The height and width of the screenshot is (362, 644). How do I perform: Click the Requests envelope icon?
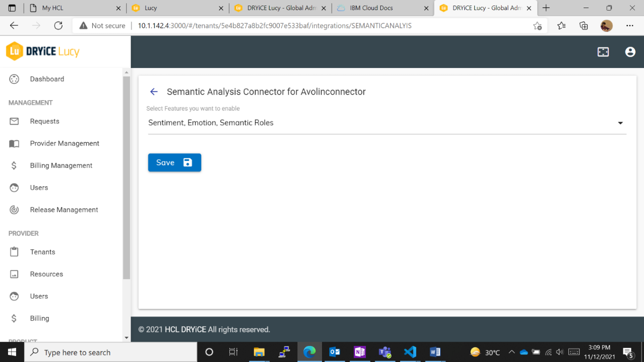[x=14, y=121]
